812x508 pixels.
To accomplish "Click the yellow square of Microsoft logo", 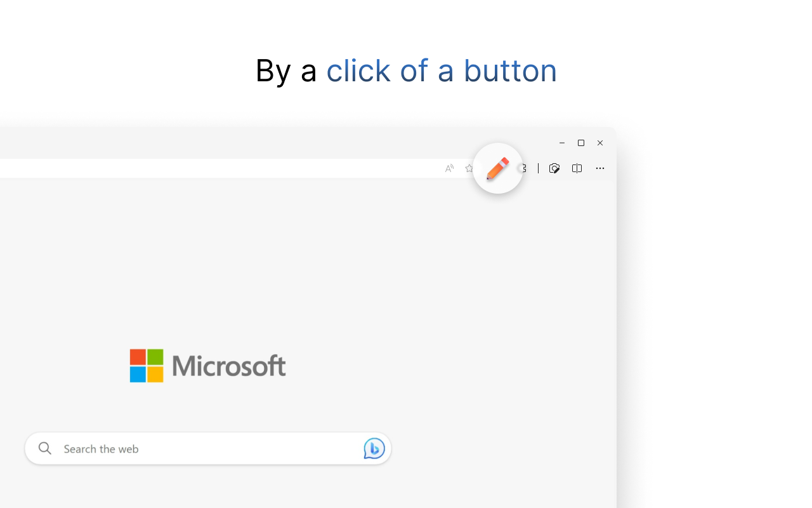I will click(155, 374).
